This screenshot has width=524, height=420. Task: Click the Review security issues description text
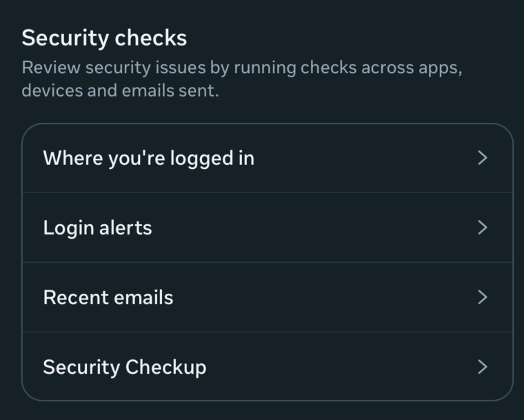tap(241, 79)
